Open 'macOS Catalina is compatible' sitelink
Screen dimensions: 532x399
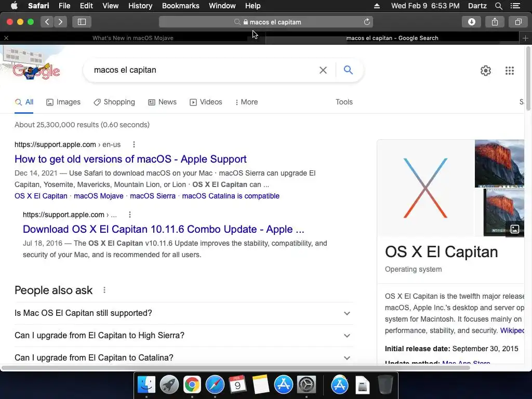click(x=231, y=196)
